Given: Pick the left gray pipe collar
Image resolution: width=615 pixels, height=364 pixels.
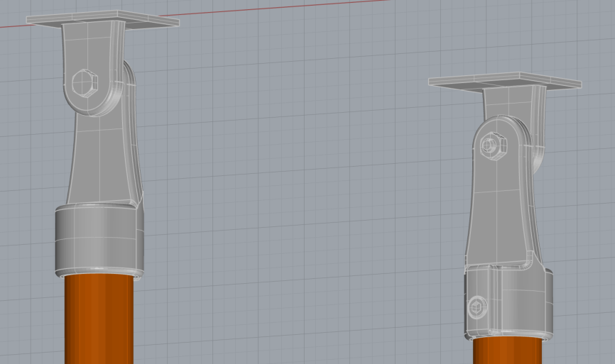Looking at the screenshot, I should pos(98,238).
